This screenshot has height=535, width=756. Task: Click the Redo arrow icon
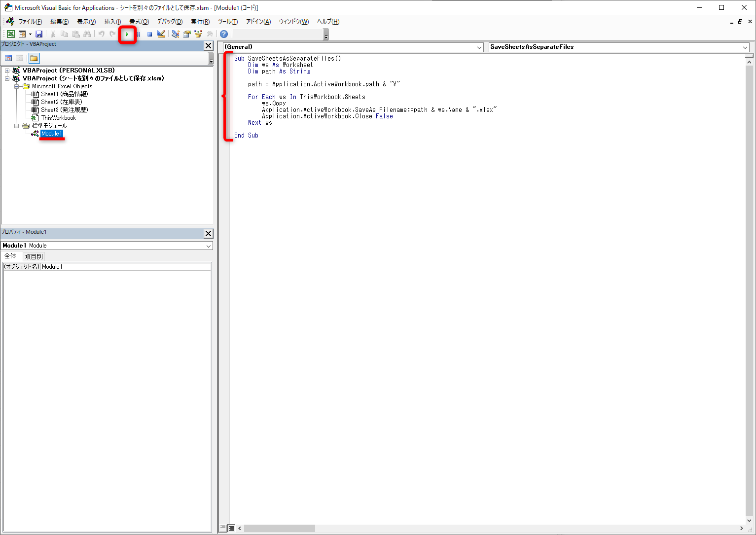click(x=112, y=34)
